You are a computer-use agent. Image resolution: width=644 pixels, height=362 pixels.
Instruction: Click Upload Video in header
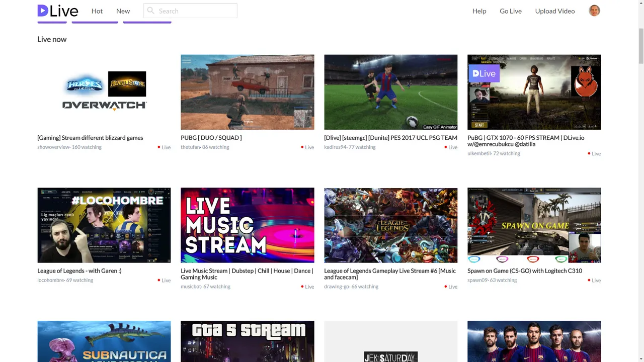[x=555, y=11]
